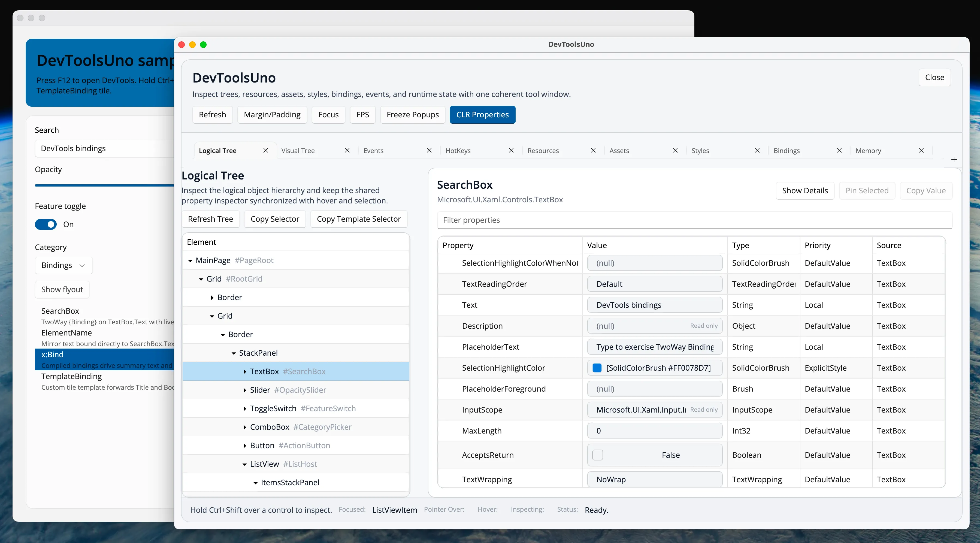Open the HotKeys tab
980x543 pixels.
458,151
